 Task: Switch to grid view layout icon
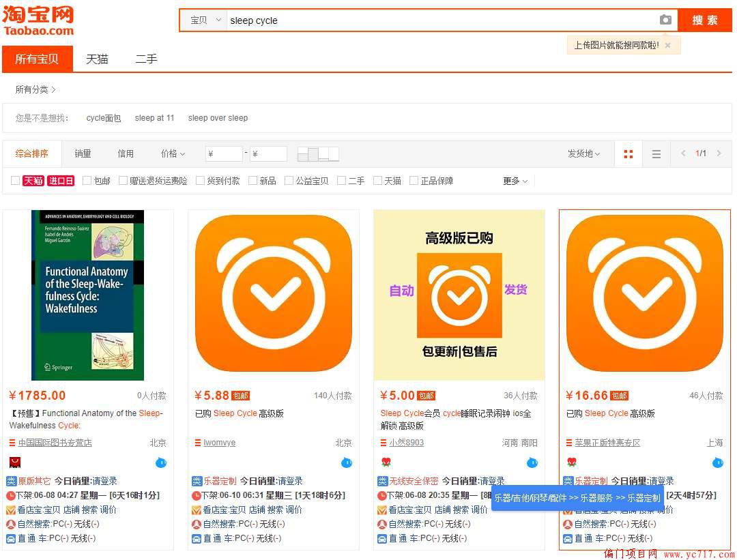tap(628, 154)
